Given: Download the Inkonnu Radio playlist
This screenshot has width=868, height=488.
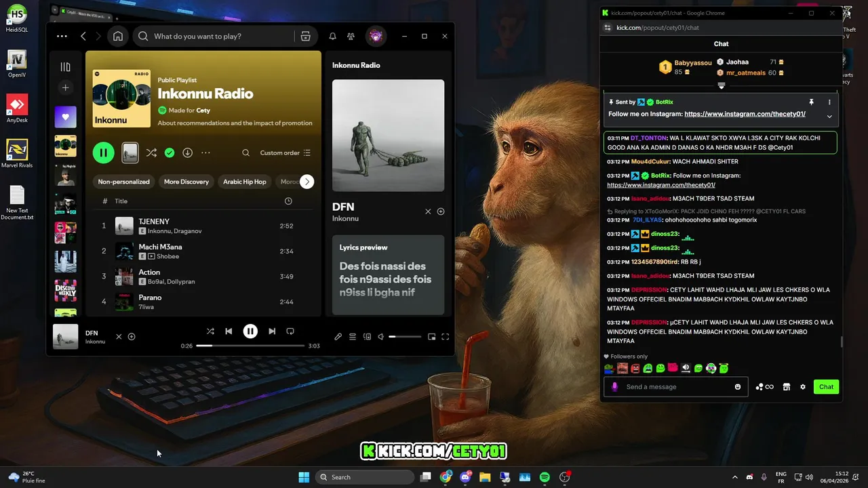Looking at the screenshot, I should [188, 152].
